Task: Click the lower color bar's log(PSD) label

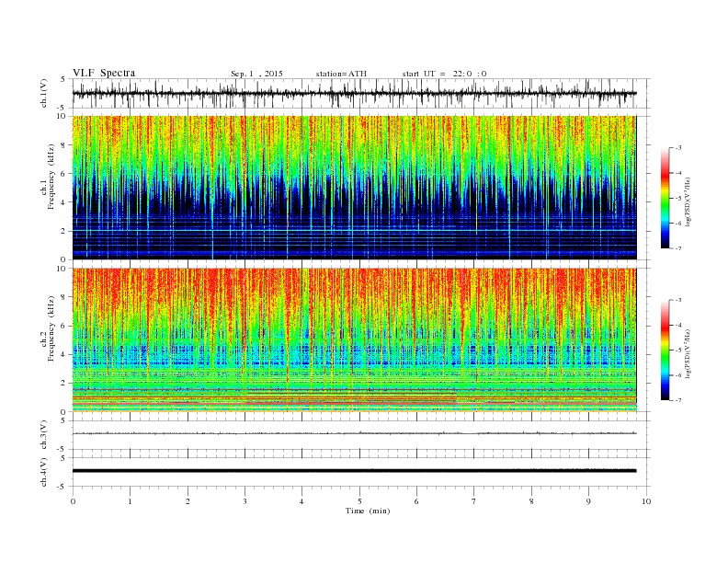Action: 688,354
